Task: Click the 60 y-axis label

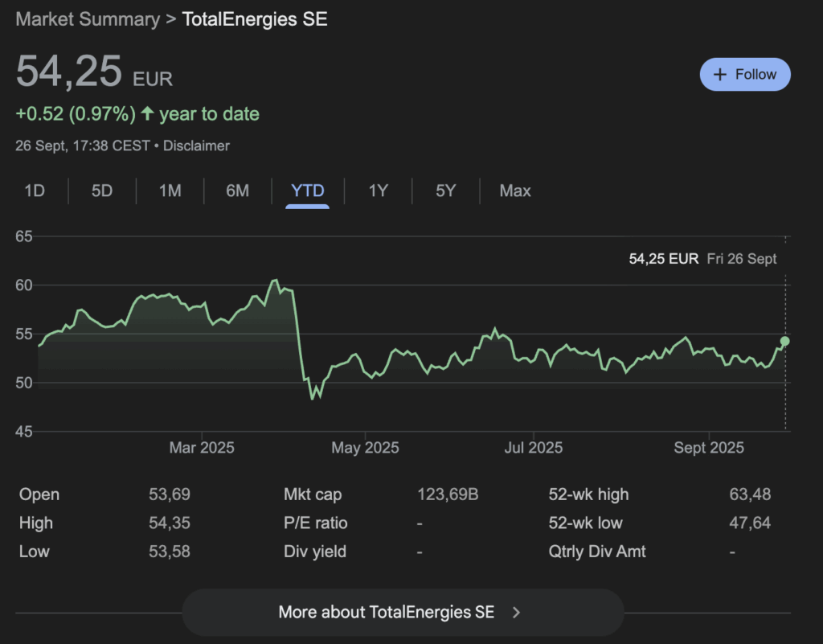Action: [24, 285]
